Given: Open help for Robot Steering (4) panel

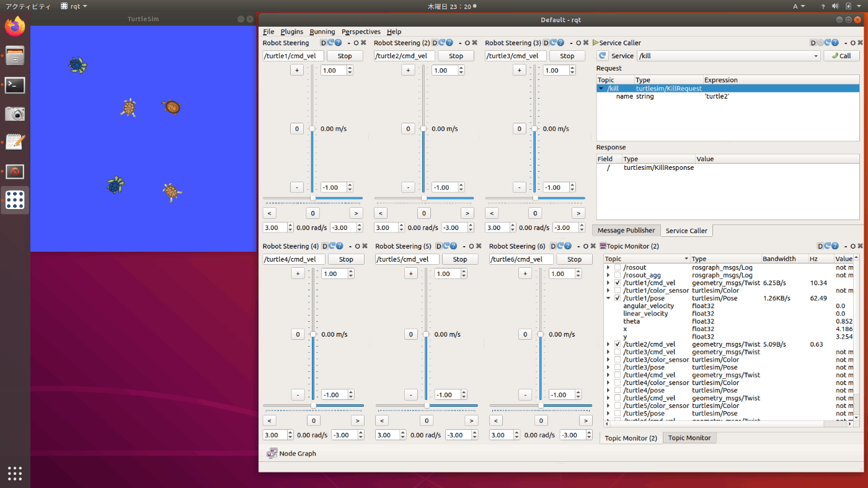Looking at the screenshot, I should point(340,246).
